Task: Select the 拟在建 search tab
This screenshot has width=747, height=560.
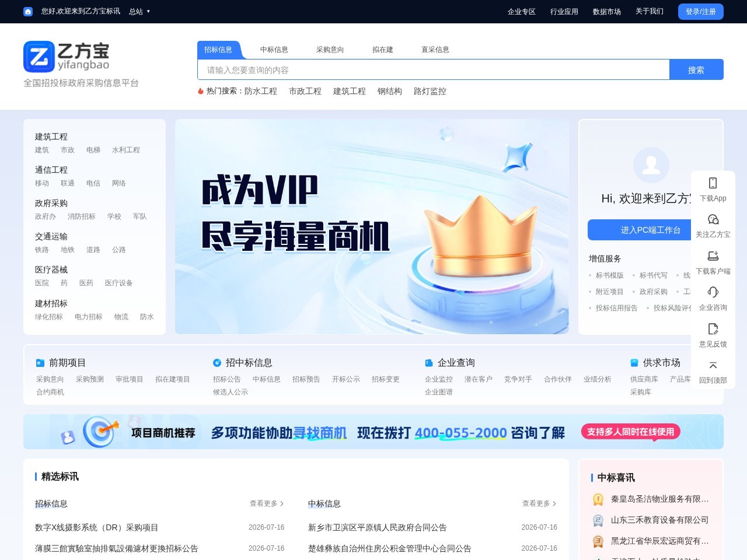Action: coord(383,50)
